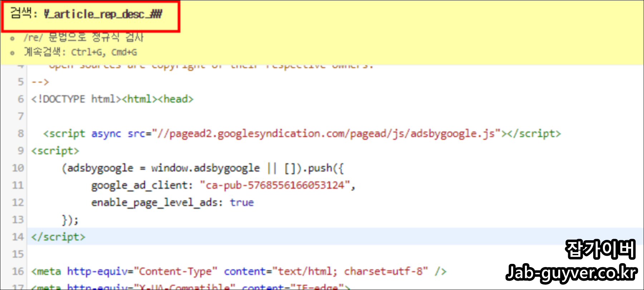Click line number 7 in the gutter
644x290 pixels.
pos(21,116)
